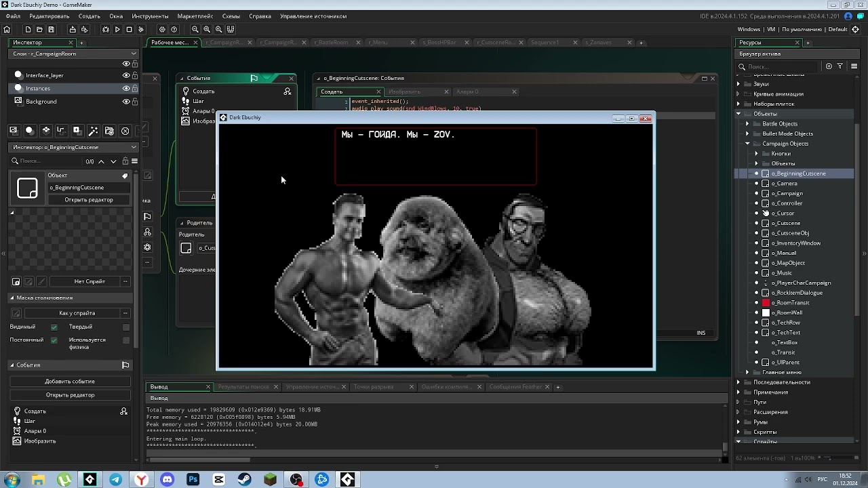Image resolution: width=868 pixels, height=488 pixels.
Task: Add a new path layer icon
Action: pyautogui.click(x=61, y=130)
